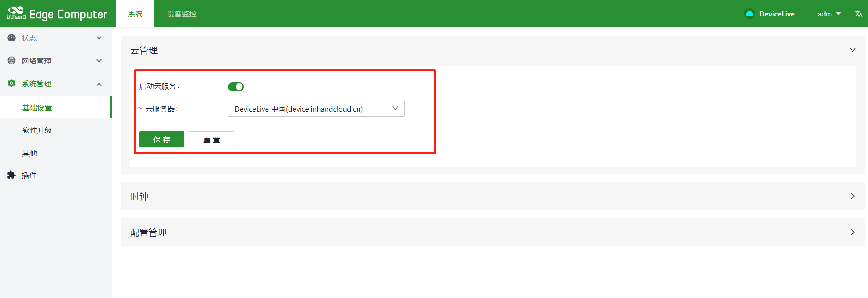The image size is (868, 298).
Task: Open the language switcher icon
Action: [x=858, y=14]
